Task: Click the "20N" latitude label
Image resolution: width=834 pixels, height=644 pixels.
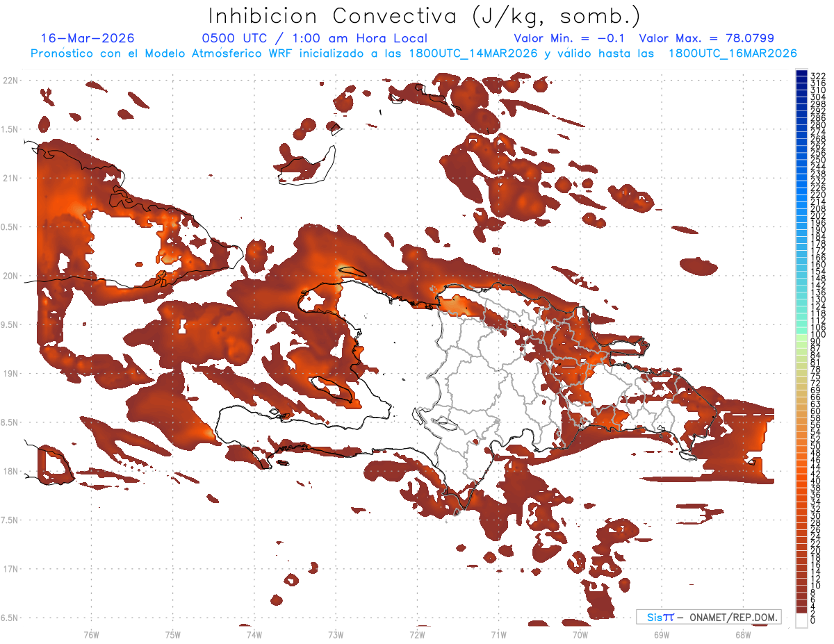Action: click(x=10, y=276)
